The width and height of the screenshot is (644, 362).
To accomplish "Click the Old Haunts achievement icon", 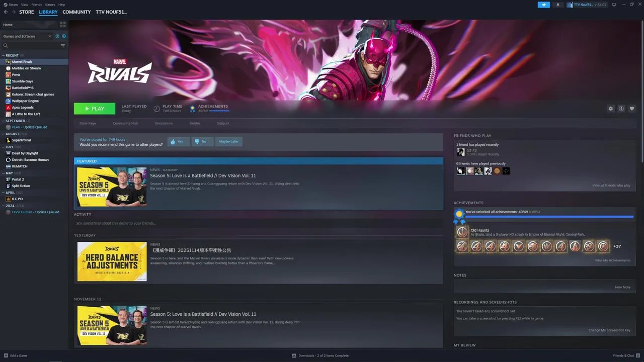I will (x=462, y=232).
